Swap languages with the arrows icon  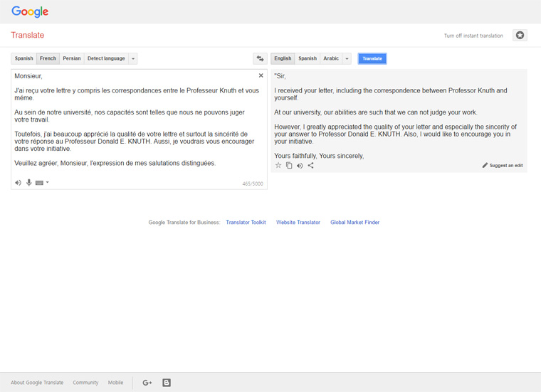[260, 58]
